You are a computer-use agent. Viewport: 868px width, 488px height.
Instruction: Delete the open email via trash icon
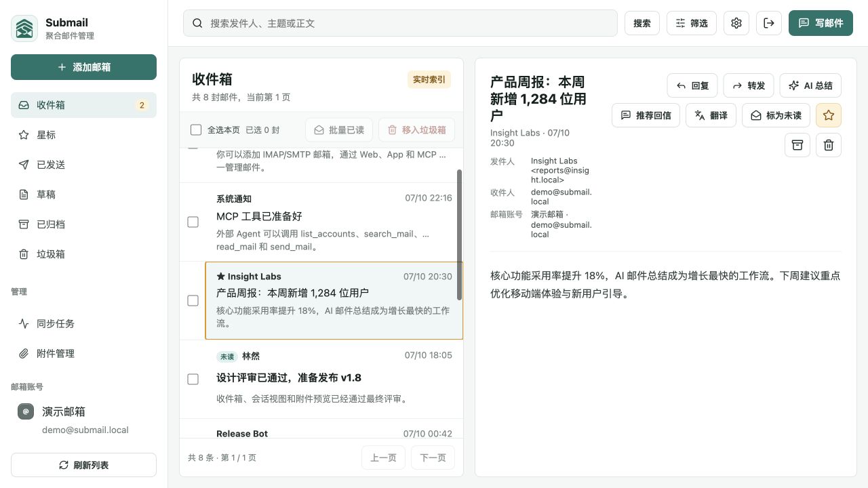pos(829,145)
